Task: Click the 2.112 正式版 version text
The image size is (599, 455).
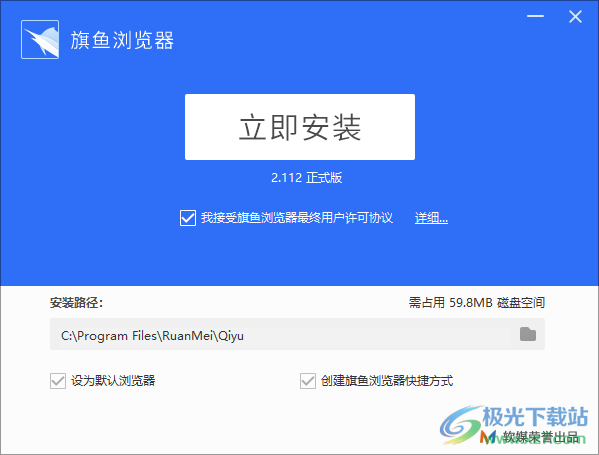Action: coord(307,178)
